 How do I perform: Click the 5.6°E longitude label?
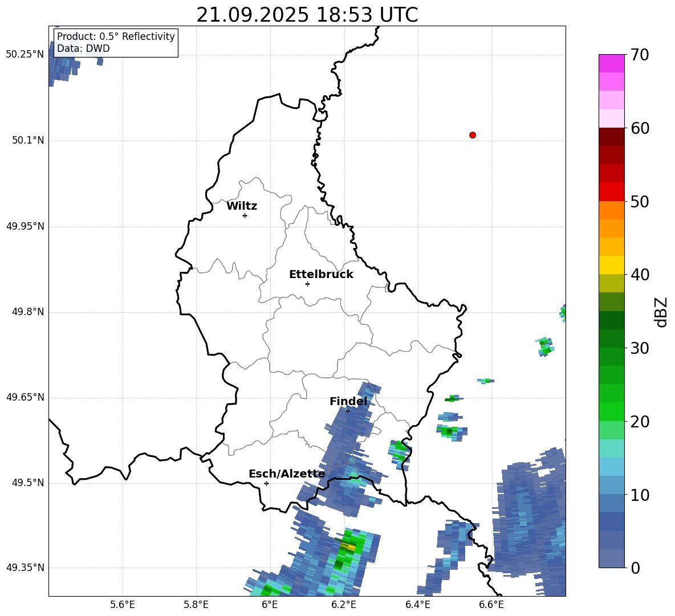tap(122, 605)
